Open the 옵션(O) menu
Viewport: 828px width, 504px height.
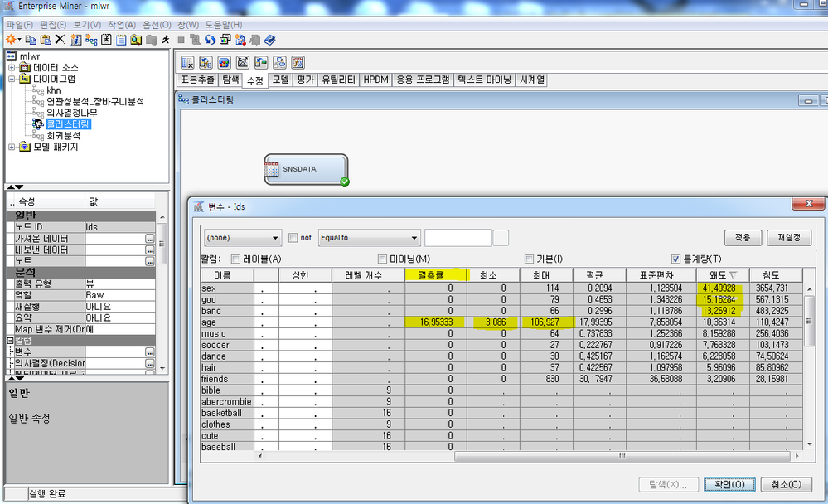157,25
